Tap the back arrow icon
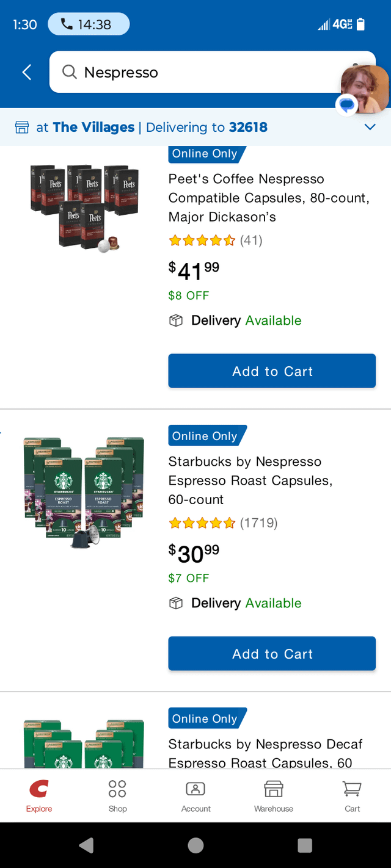The width and height of the screenshot is (391, 868). tap(26, 73)
